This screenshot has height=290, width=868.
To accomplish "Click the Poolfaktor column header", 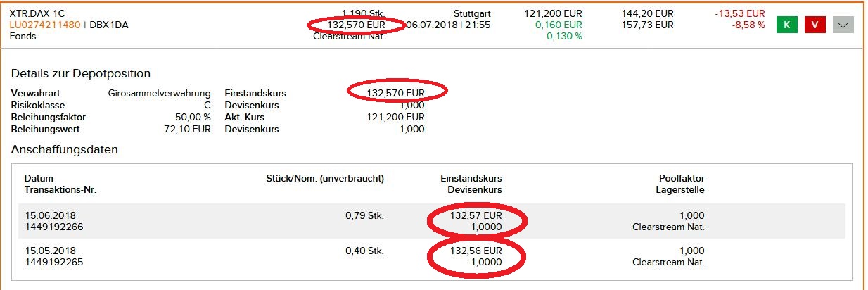I will click(x=681, y=178).
